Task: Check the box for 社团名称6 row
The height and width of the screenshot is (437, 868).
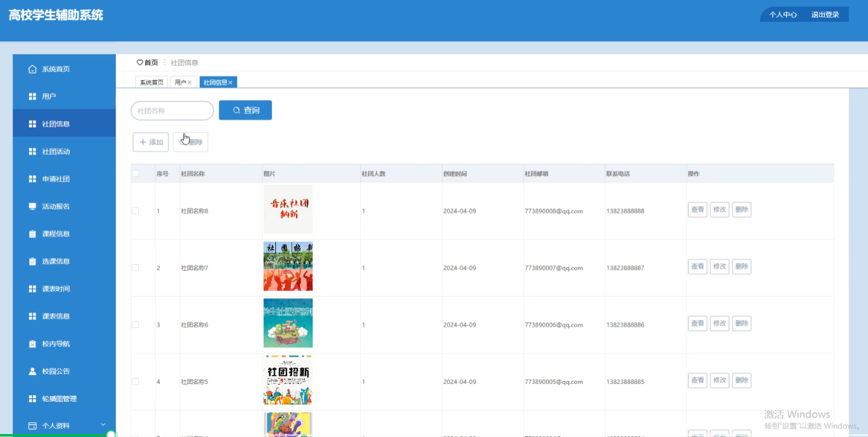Action: [135, 325]
